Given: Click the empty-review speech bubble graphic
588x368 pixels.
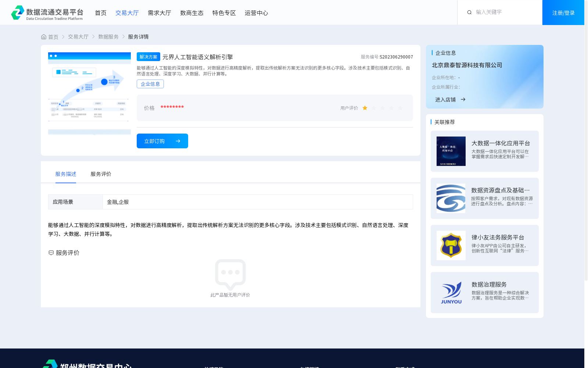Looking at the screenshot, I should click(230, 275).
